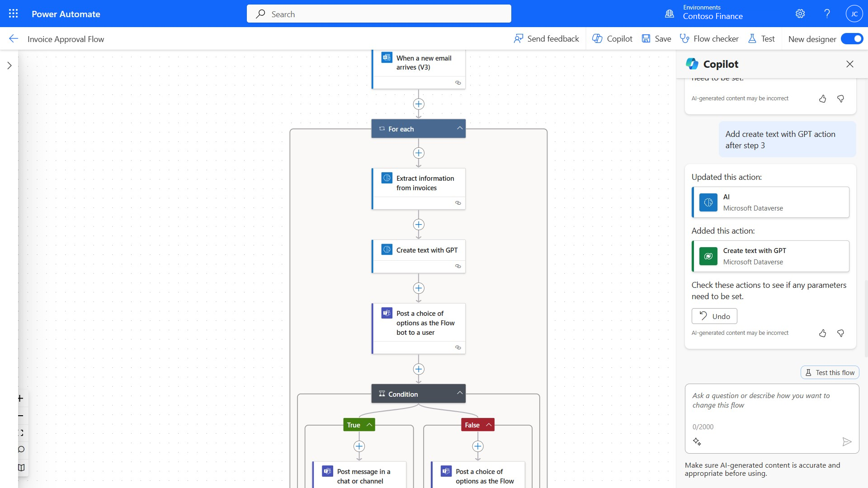
Task: Disable the New designer toggle
Action: [x=852, y=38]
